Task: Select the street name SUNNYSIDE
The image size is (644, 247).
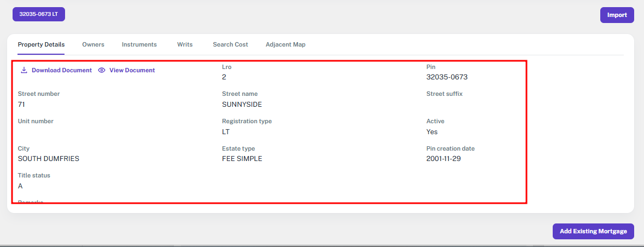Action: click(x=242, y=105)
